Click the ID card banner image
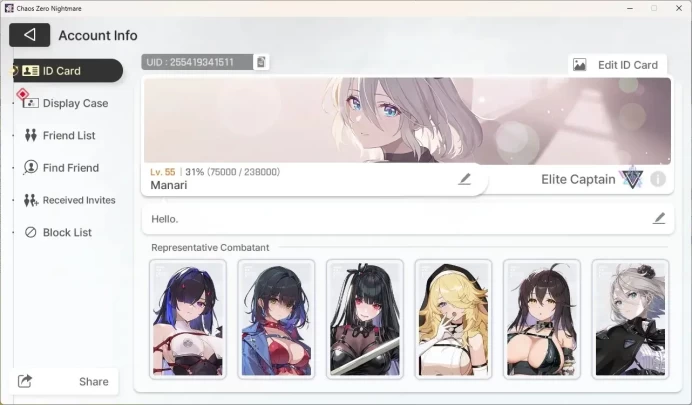Viewport: 692px width, 405px height. [407, 121]
